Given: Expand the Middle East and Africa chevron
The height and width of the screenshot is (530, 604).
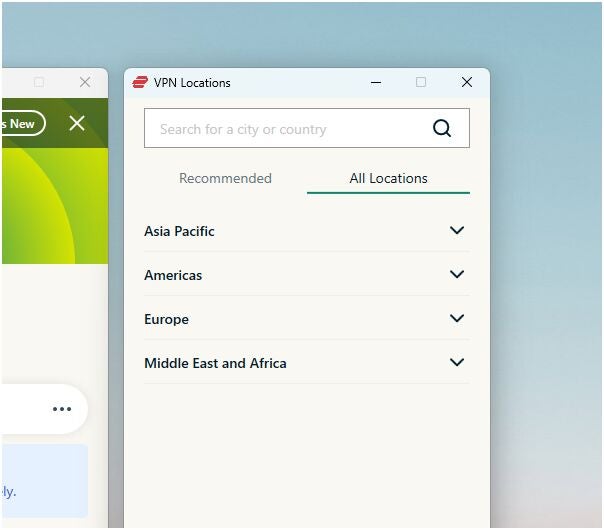Looking at the screenshot, I should (x=457, y=362).
